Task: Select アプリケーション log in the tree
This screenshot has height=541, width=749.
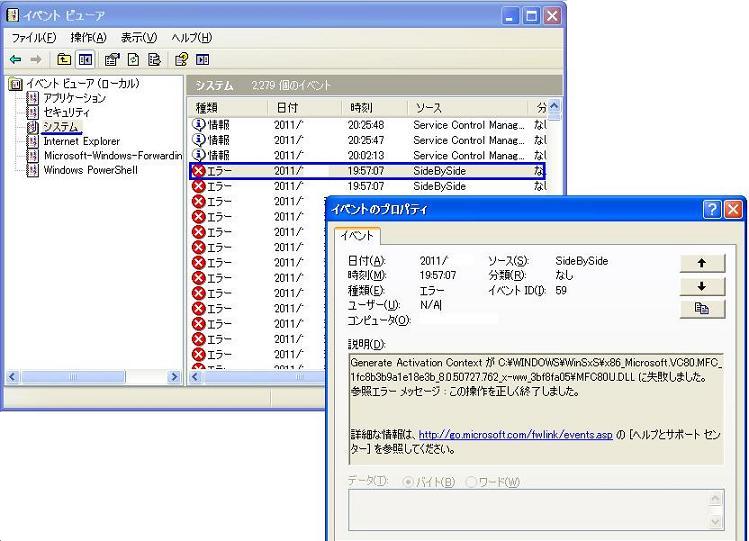Action: pyautogui.click(x=73, y=98)
